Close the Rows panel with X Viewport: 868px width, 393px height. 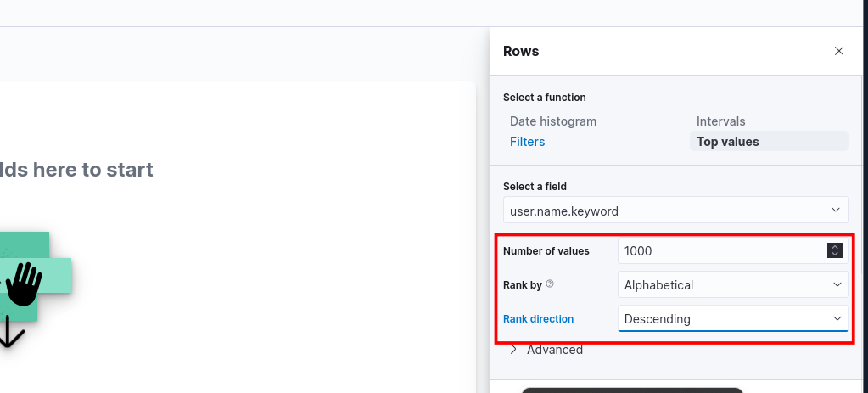tap(839, 51)
